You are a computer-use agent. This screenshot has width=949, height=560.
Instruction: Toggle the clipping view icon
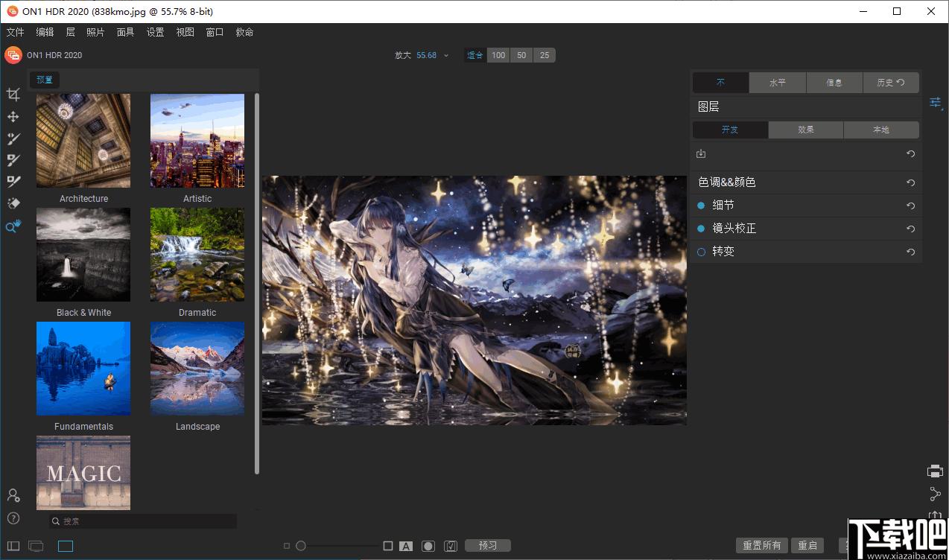point(450,546)
